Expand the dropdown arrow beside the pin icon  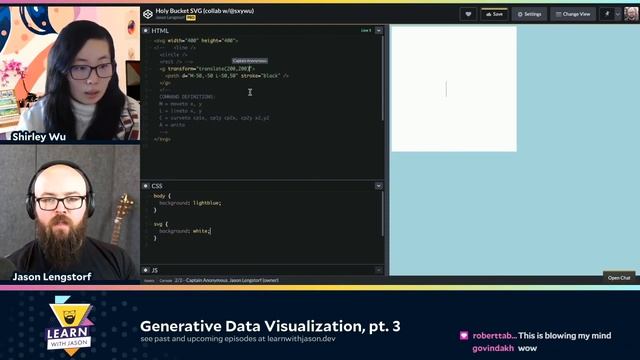point(618,14)
